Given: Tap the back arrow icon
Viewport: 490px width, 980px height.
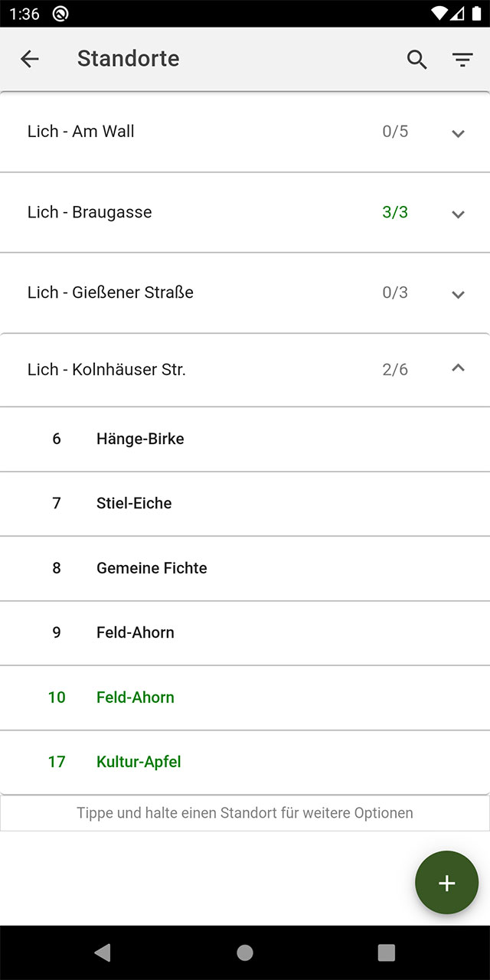Looking at the screenshot, I should [x=30, y=59].
